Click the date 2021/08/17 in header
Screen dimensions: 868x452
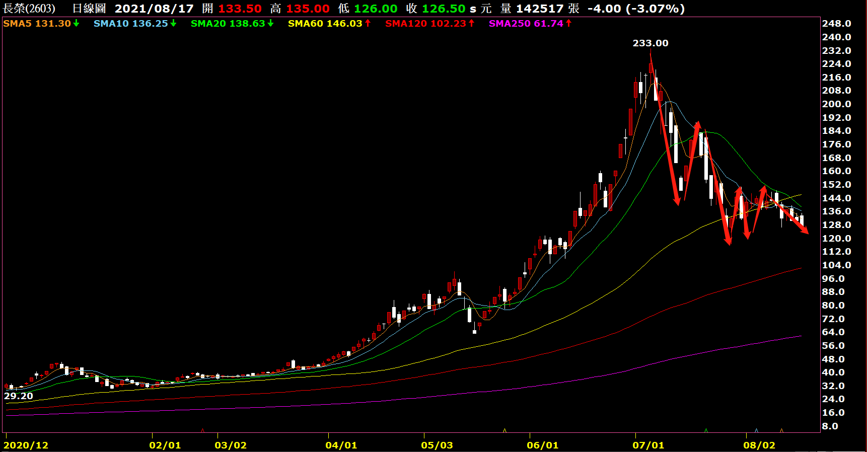click(x=154, y=9)
